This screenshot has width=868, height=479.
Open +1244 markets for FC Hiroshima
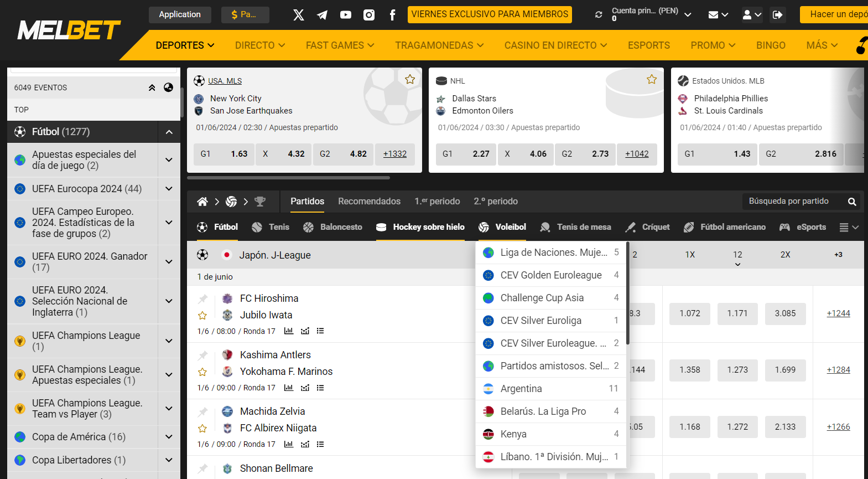coord(839,313)
